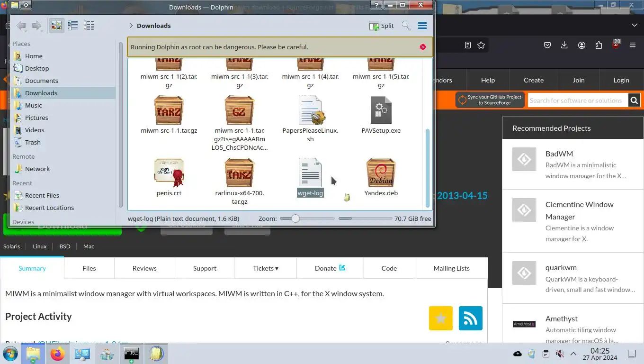Select the .crt certificate file icon
Viewport: 644px width, 364px height.
click(x=169, y=173)
